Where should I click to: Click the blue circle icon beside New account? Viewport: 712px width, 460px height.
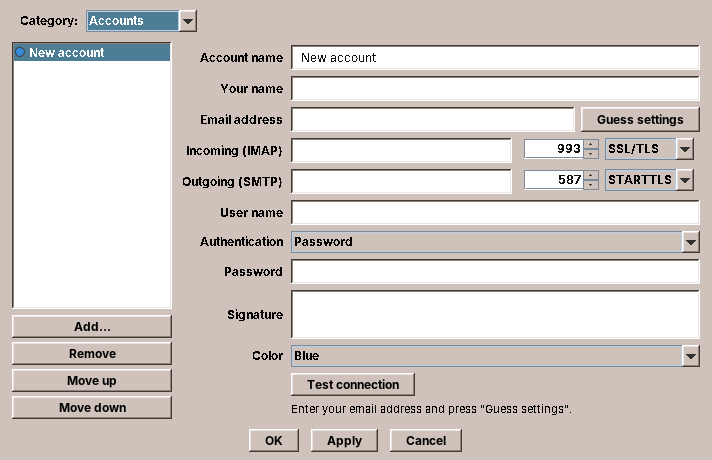tap(20, 52)
